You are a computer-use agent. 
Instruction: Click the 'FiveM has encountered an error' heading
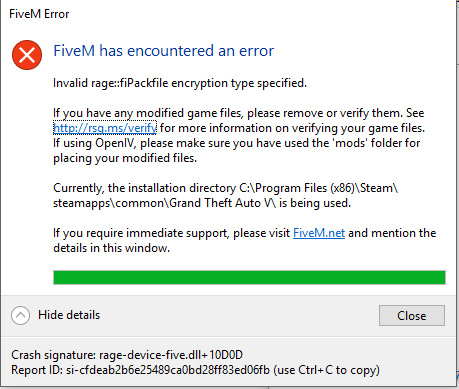click(x=164, y=51)
